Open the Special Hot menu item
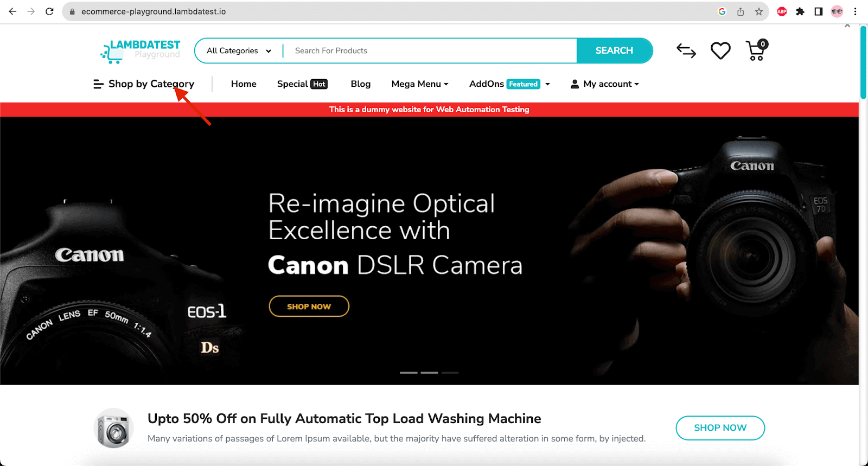Image resolution: width=868 pixels, height=466 pixels. [302, 84]
